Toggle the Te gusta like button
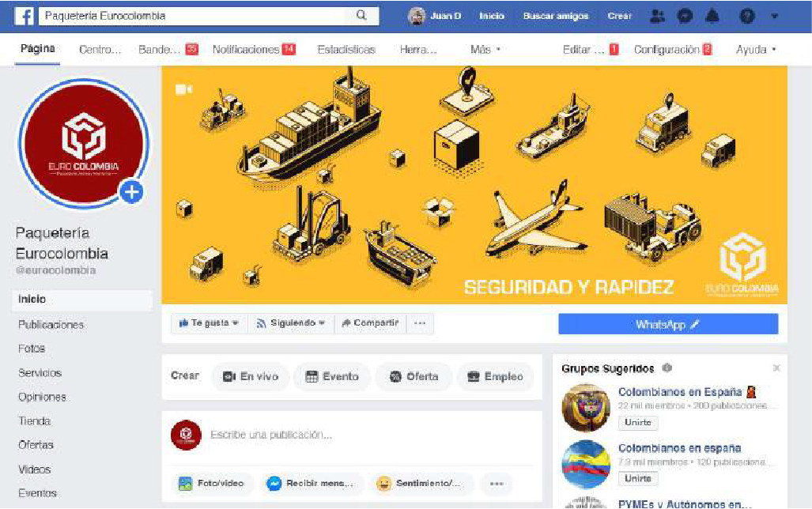The height and width of the screenshot is (509, 812). click(209, 323)
